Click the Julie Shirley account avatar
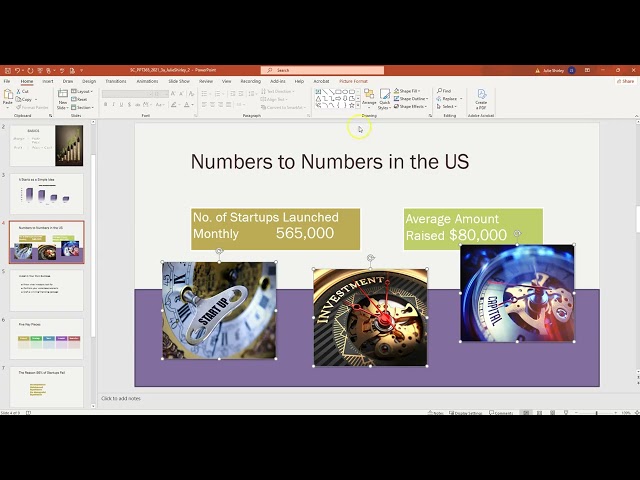 click(x=572, y=70)
